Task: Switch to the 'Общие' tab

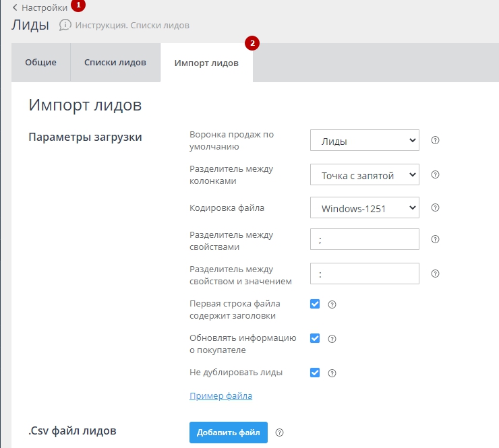Action: 40,63
